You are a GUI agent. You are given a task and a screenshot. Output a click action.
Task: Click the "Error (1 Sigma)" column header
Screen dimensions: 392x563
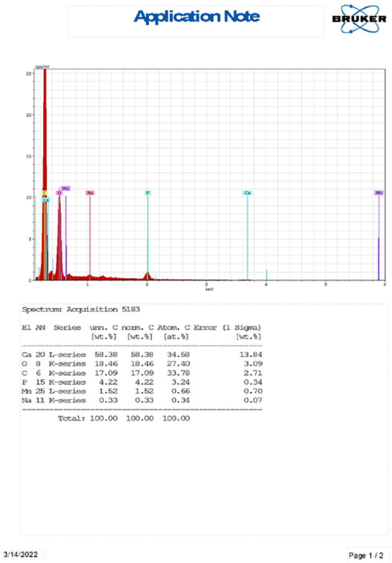pyautogui.click(x=228, y=327)
